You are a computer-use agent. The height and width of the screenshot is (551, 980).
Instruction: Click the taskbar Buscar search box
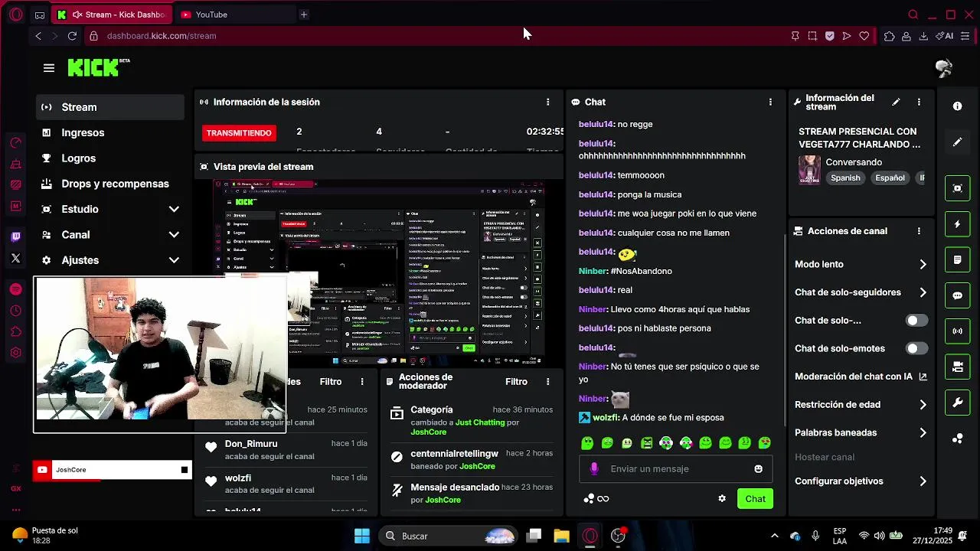pos(449,536)
